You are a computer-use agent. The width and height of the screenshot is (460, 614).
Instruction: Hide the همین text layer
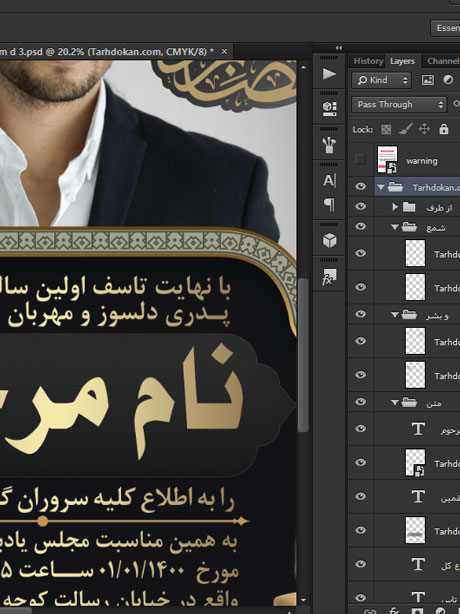point(360,496)
